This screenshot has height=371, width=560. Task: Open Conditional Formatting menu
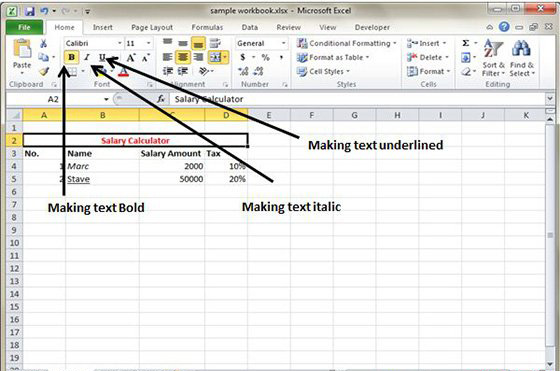tap(346, 43)
